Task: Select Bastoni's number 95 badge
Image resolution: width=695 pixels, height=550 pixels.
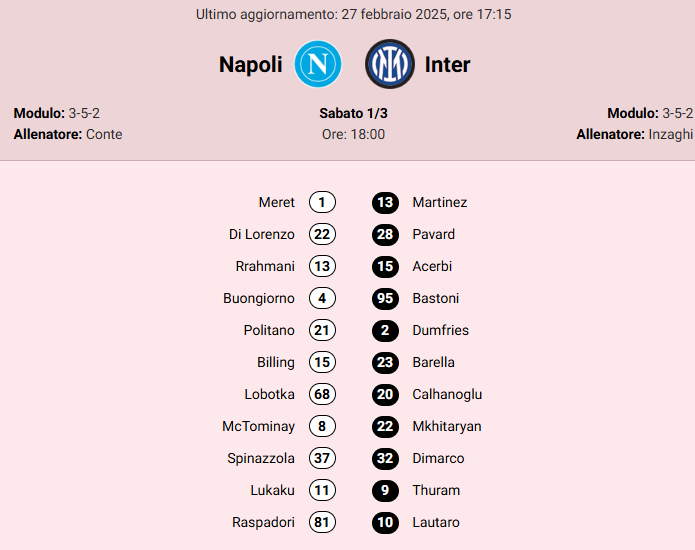Action: point(385,298)
